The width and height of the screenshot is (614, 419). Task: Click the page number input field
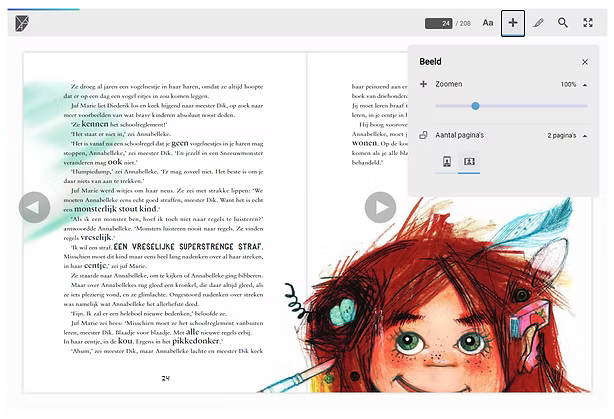click(439, 23)
